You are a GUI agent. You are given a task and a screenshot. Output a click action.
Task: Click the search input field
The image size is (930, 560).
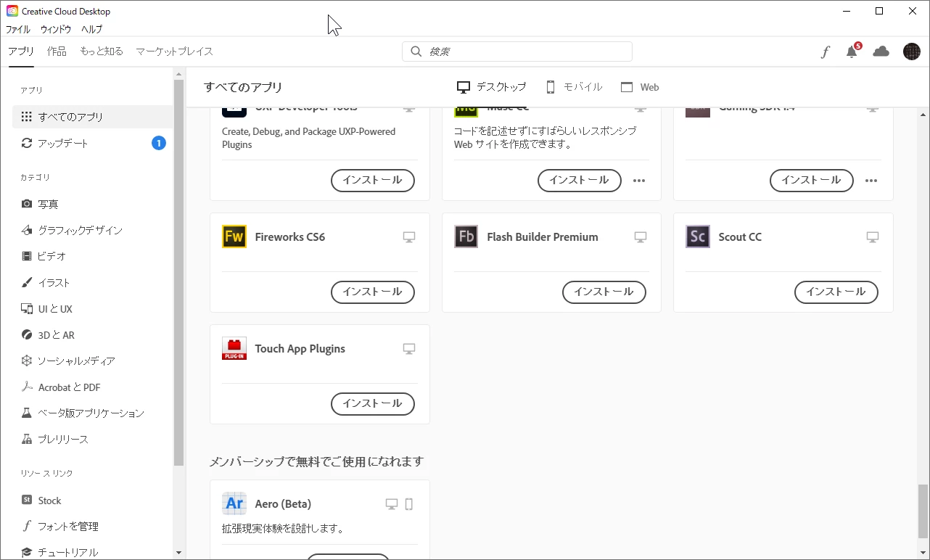pos(517,52)
